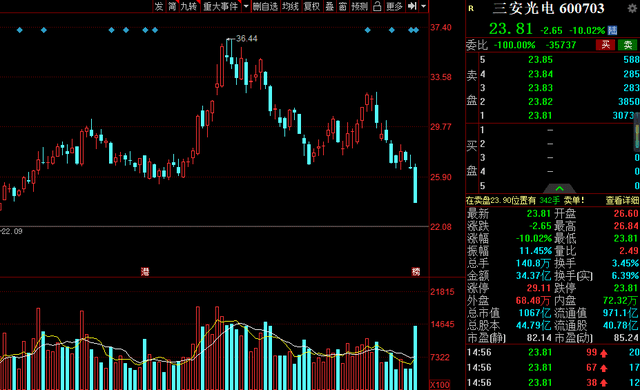Click the 简 toolbar button
640x390 pixels.
pyautogui.click(x=172, y=6)
